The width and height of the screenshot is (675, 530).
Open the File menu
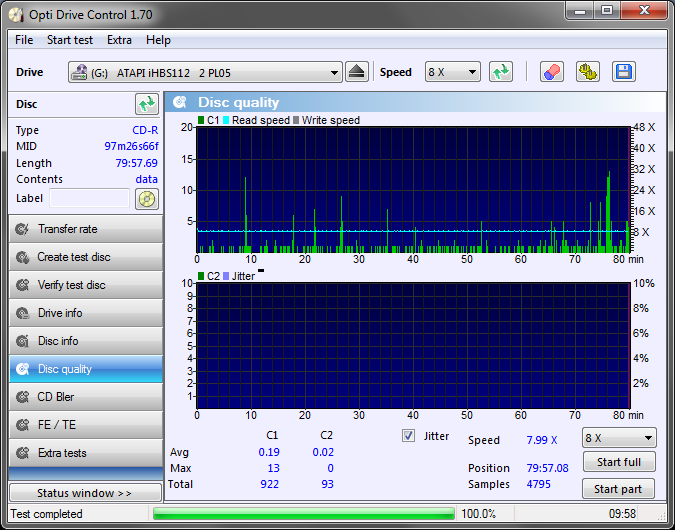[24, 40]
